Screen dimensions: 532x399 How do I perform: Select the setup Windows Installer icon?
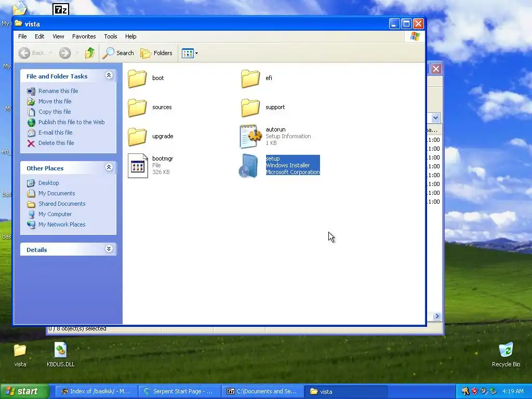point(249,166)
